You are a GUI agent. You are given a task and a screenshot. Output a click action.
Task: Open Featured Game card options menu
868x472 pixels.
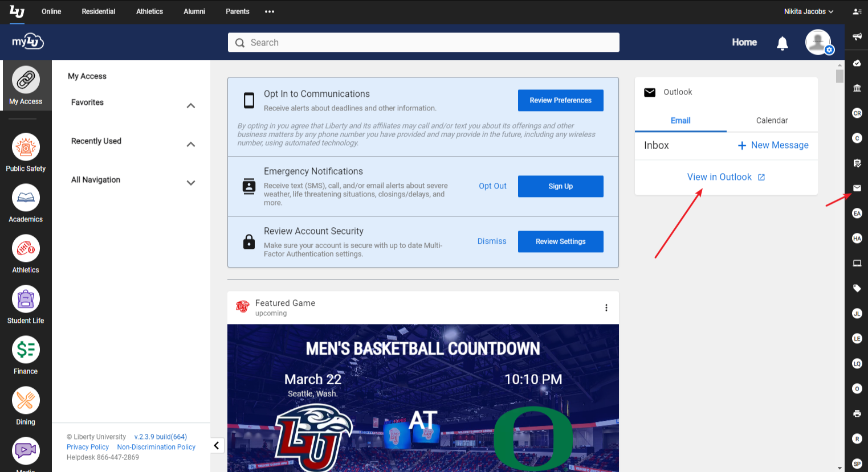coord(606,307)
